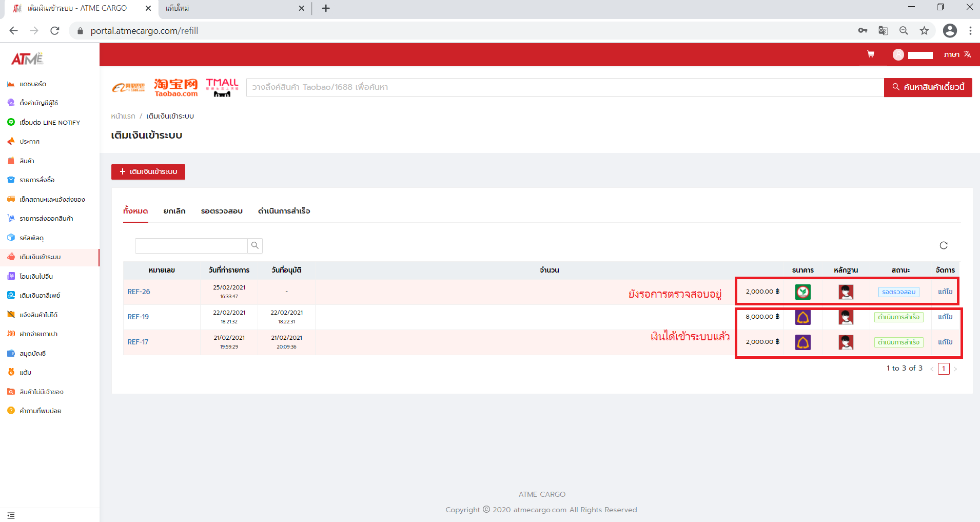980x522 pixels.
Task: Click the Taobao logo
Action: click(175, 87)
